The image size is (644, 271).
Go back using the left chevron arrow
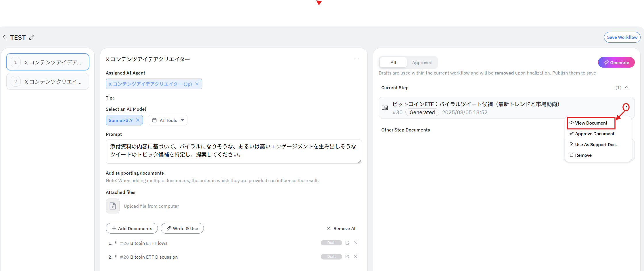coord(4,37)
